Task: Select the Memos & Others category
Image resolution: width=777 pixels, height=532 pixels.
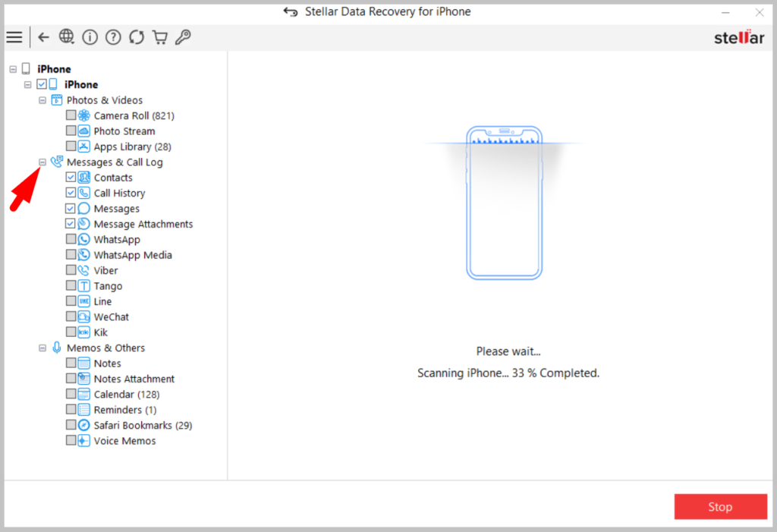Action: (105, 348)
